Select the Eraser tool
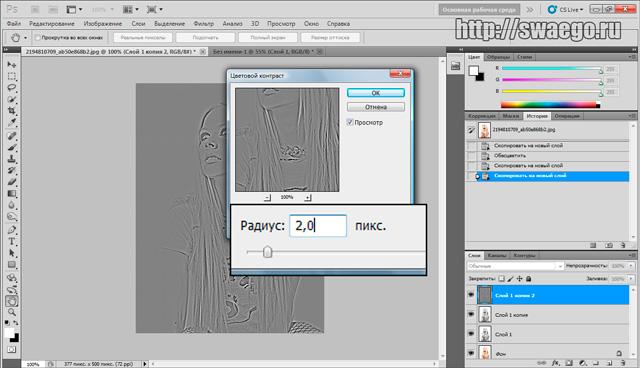 click(x=12, y=182)
